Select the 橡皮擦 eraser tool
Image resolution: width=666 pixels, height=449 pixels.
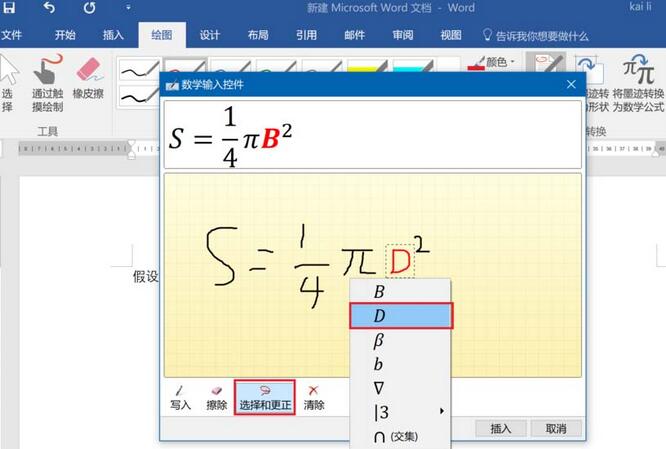click(x=88, y=79)
